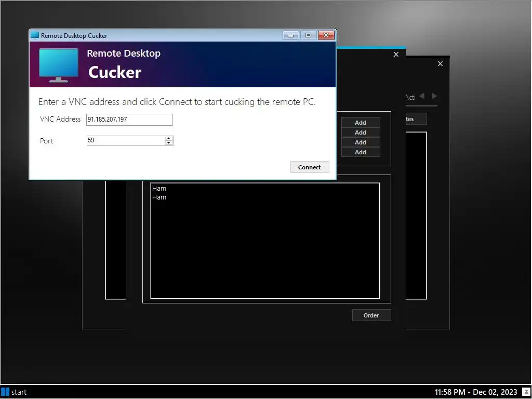Click the Order button
The image size is (532, 399).
tap(371, 315)
